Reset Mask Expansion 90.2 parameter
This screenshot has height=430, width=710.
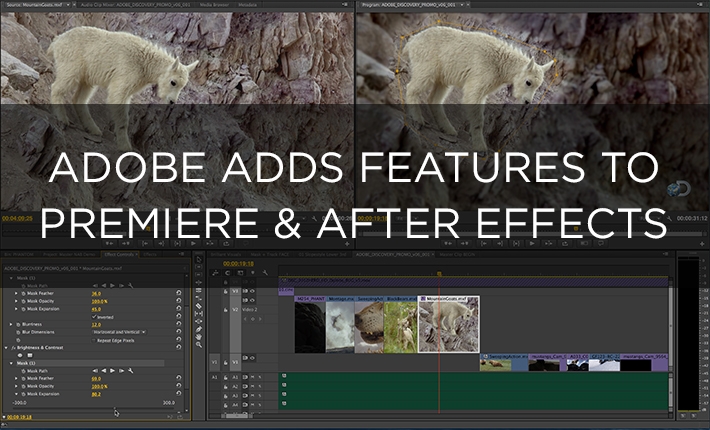click(179, 394)
